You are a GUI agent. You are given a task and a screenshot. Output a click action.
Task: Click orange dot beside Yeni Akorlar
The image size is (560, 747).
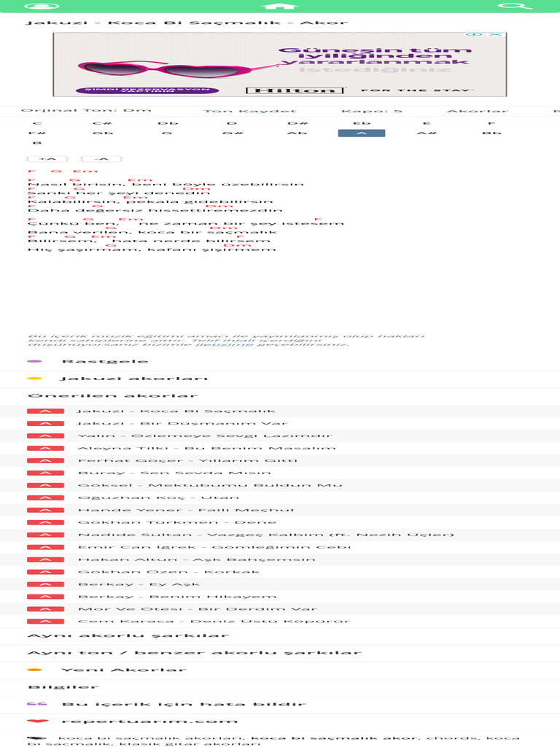(x=35, y=670)
